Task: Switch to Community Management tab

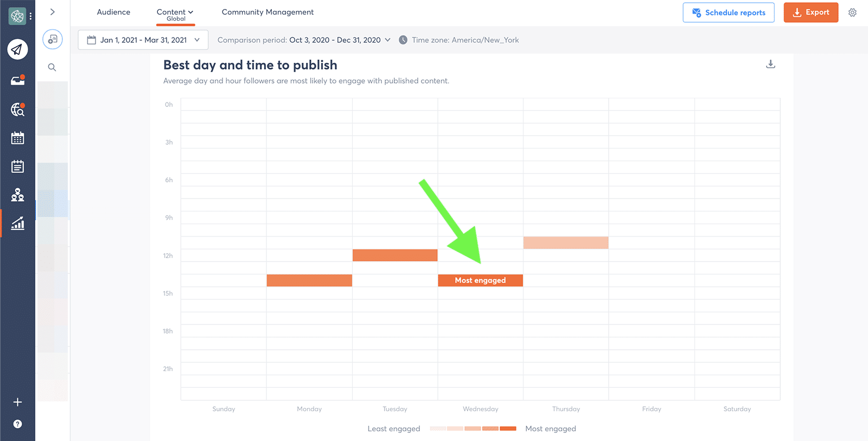Action: pos(267,12)
